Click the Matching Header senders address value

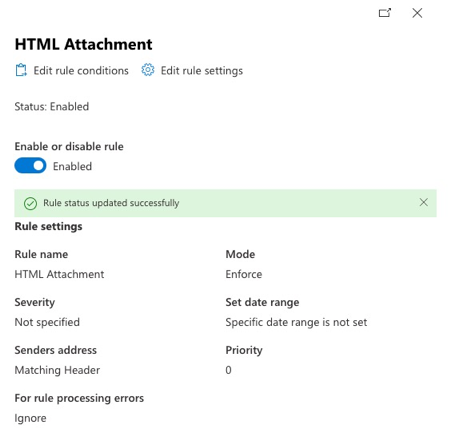point(57,370)
